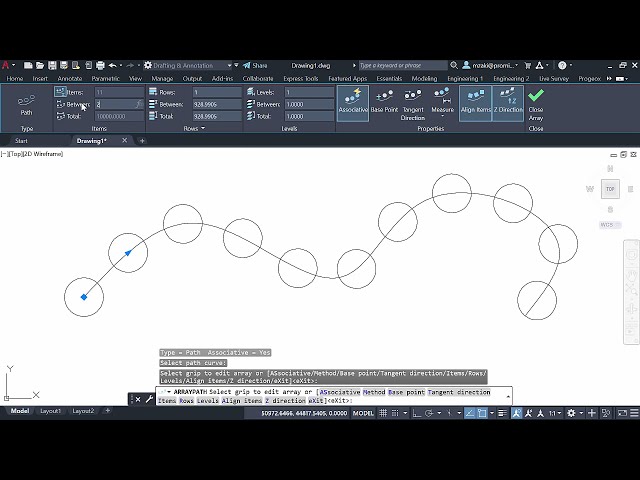Open the Express Tools ribbon tab
The image size is (640, 480).
click(300, 78)
